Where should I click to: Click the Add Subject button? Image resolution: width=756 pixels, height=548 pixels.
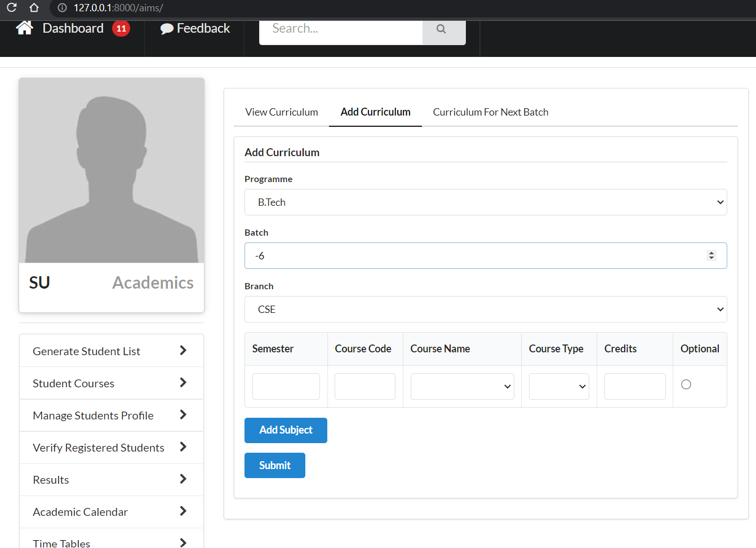pos(286,430)
